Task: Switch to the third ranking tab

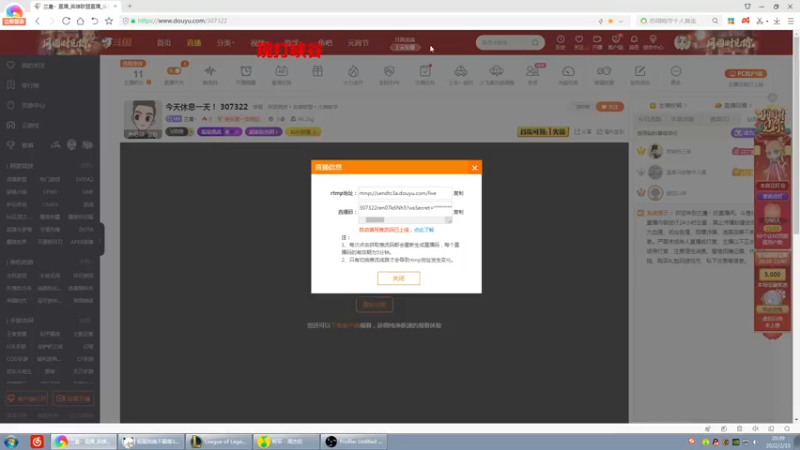Action: [719, 119]
